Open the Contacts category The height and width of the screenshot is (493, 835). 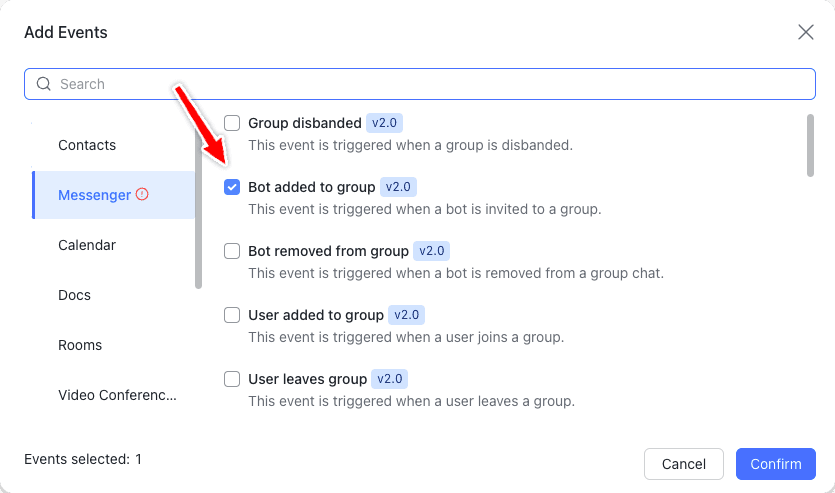pyautogui.click(x=87, y=145)
